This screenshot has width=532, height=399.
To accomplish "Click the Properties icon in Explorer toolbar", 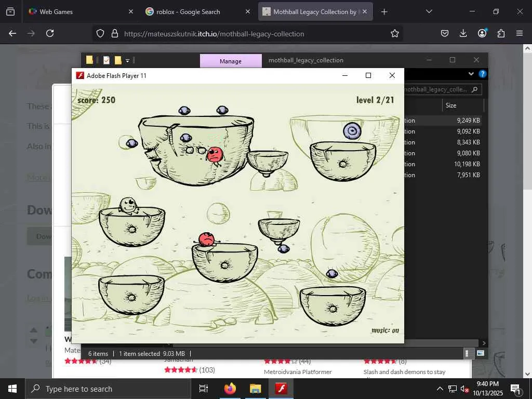I will 107,60.
